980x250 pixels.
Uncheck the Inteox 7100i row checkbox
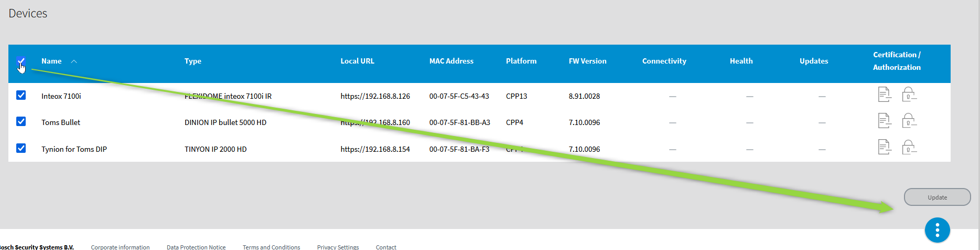coord(21,95)
